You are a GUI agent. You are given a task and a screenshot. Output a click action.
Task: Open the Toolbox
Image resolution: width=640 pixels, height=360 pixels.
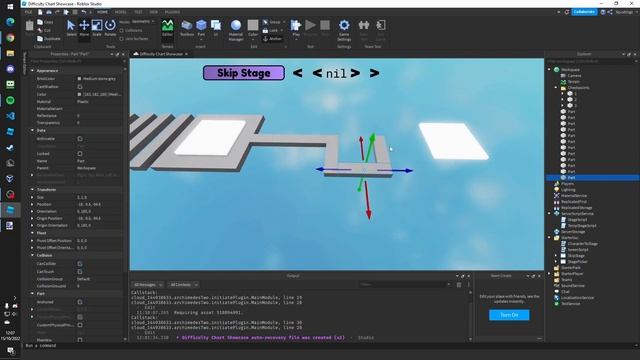tap(187, 28)
